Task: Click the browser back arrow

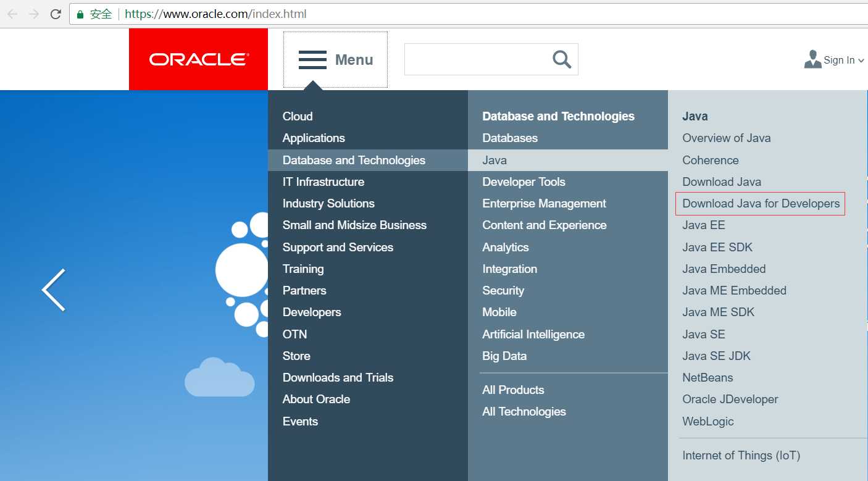Action: (x=12, y=14)
